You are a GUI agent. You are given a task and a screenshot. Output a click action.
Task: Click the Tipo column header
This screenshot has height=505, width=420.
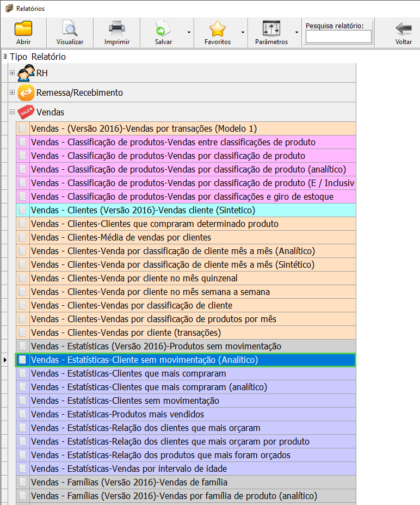[18, 57]
